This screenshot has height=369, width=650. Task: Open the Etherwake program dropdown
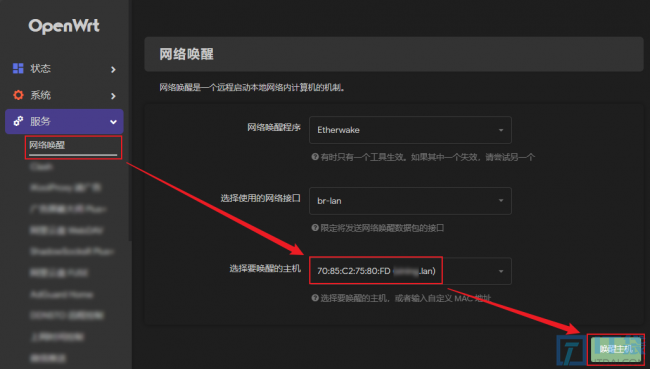pos(410,130)
